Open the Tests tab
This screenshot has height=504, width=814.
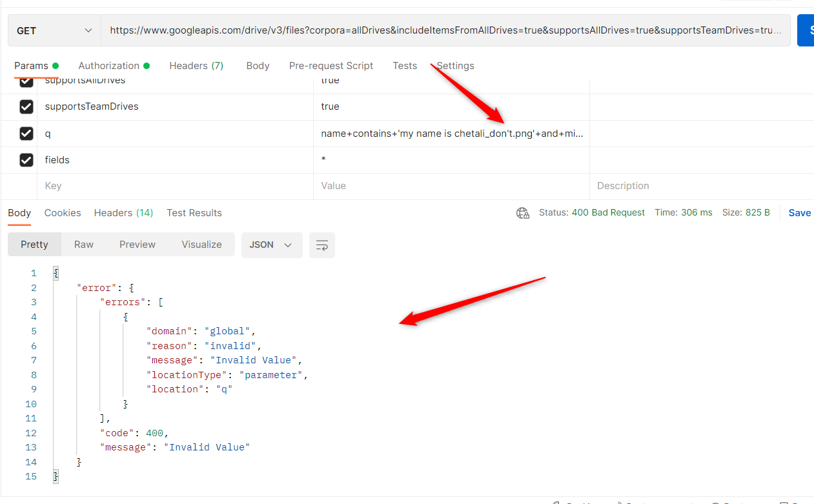coord(405,66)
